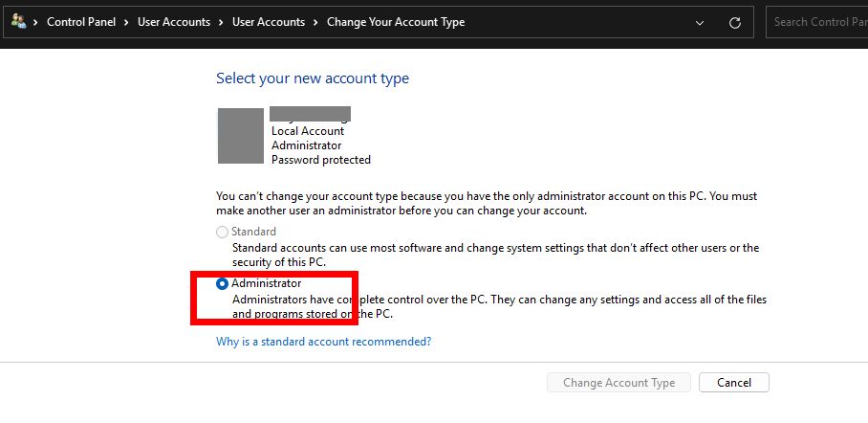Screen dimensions: 868x423
Task: Click the Change Your Account Type breadcrumb
Action: click(x=396, y=22)
